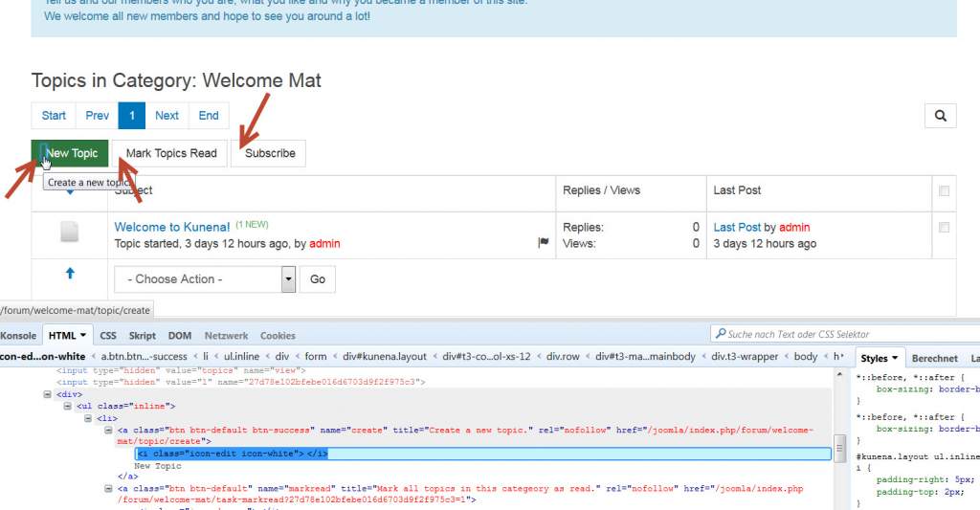Click the search magnifier icon button
The image size is (980, 510).
coord(940,116)
